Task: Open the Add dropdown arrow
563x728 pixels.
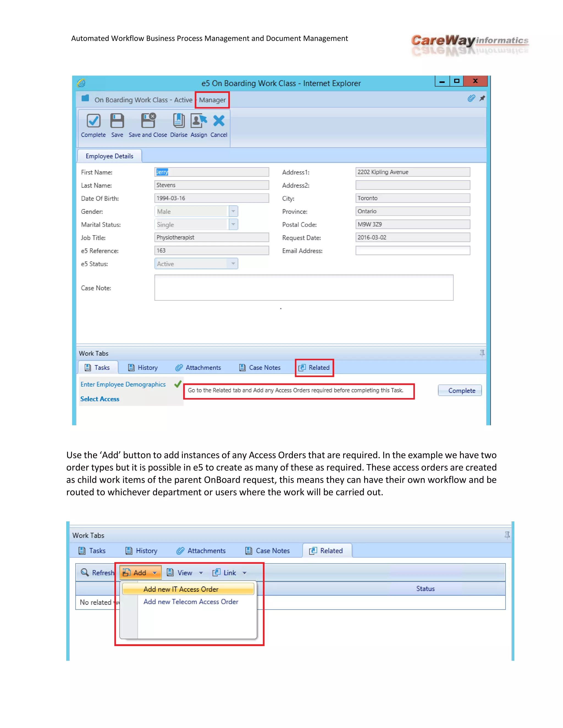Action: pos(155,573)
